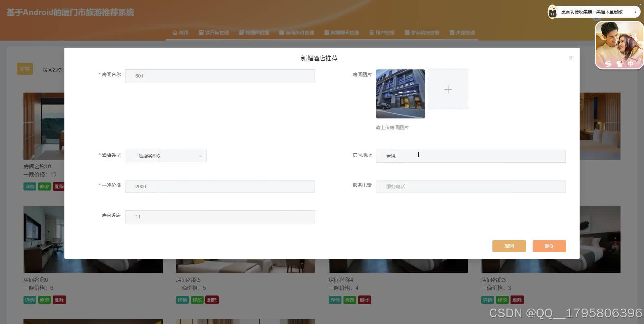Click the 房间名称10 card title text

[37, 166]
